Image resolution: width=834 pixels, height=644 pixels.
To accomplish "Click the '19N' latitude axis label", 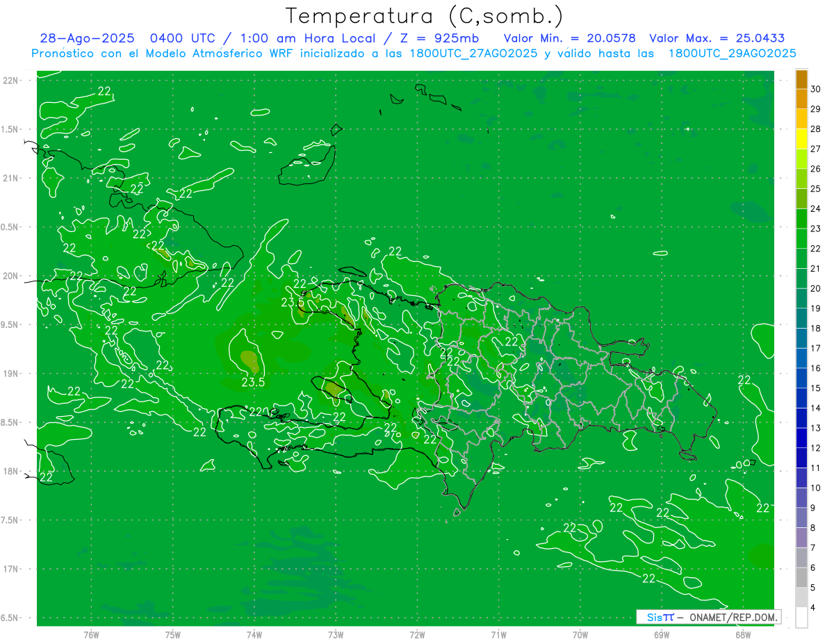I will (x=11, y=374).
